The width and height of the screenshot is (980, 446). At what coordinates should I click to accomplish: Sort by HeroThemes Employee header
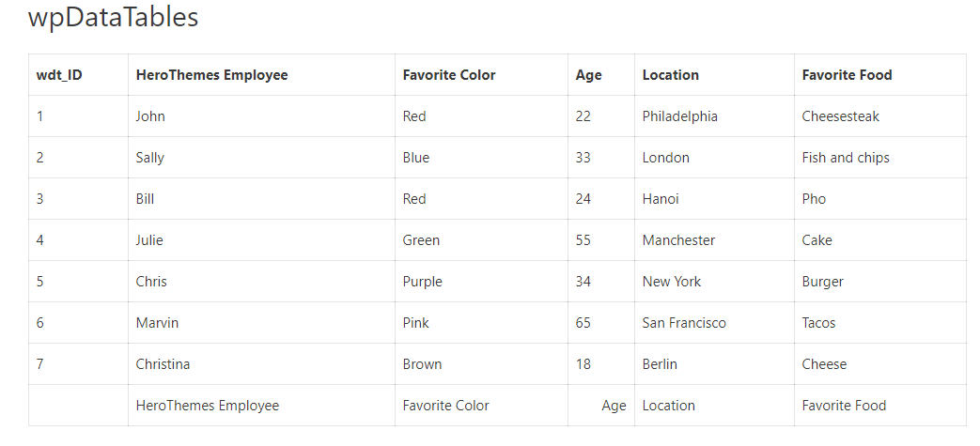click(x=211, y=75)
